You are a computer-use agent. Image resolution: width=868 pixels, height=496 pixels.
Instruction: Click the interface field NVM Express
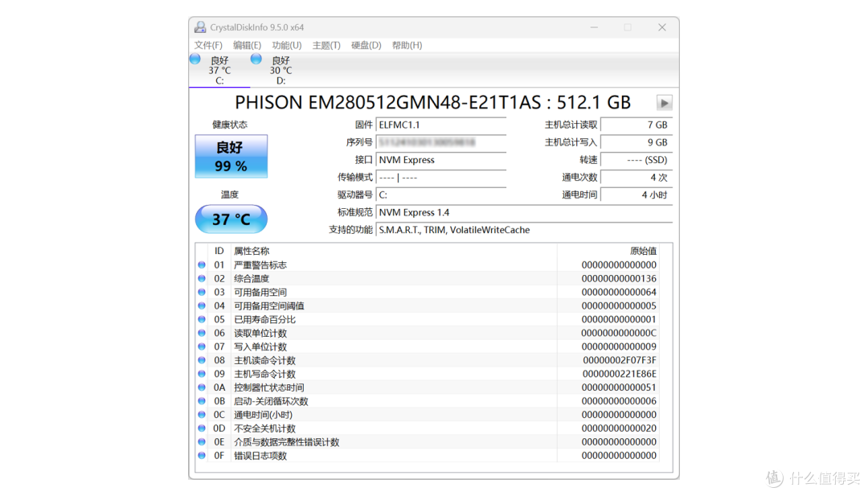coord(441,160)
